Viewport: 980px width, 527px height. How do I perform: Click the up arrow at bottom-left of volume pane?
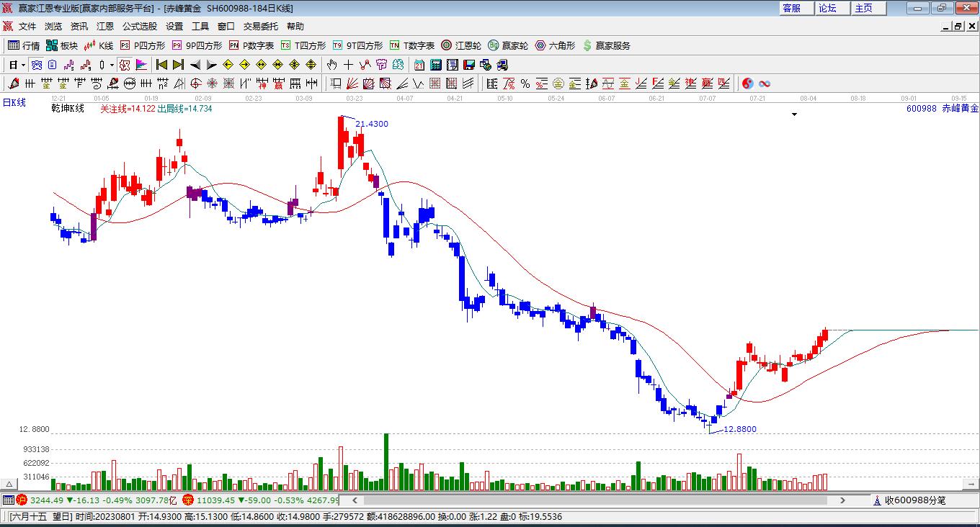click(9, 485)
